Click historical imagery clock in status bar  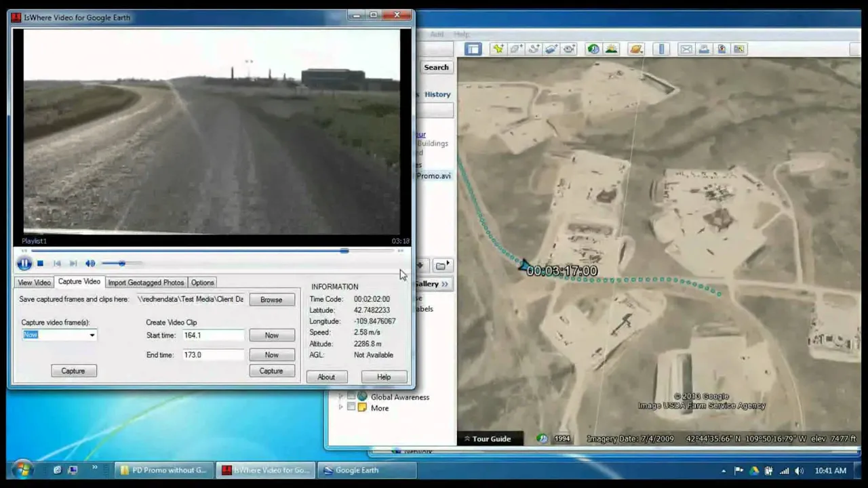pyautogui.click(x=542, y=439)
